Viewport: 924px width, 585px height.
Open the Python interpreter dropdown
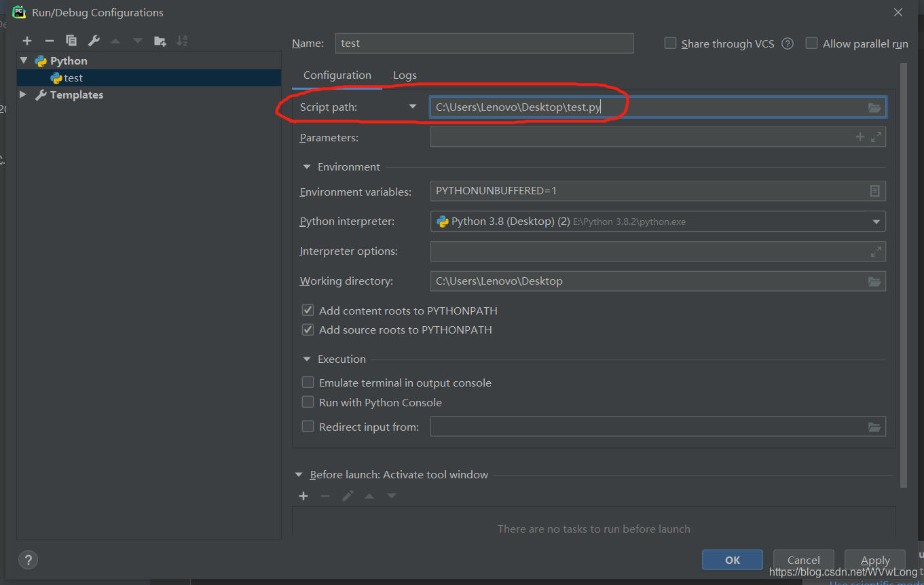pyautogui.click(x=876, y=221)
